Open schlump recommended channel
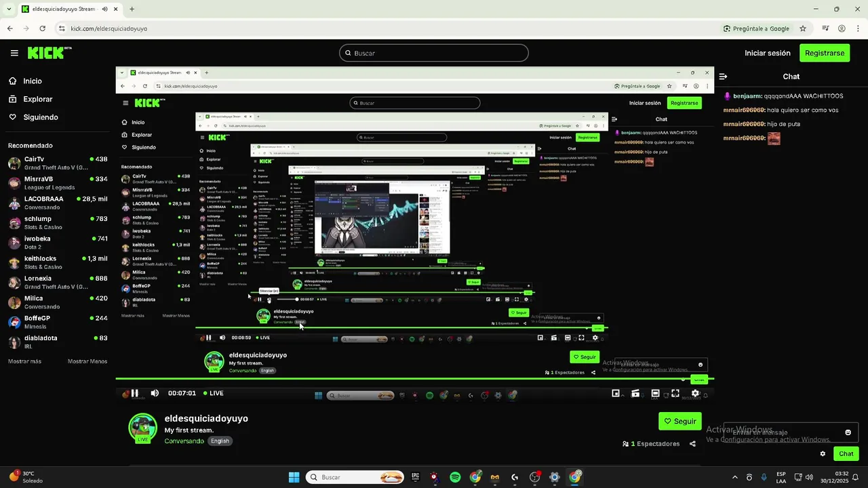The width and height of the screenshot is (868, 488). tap(58, 222)
